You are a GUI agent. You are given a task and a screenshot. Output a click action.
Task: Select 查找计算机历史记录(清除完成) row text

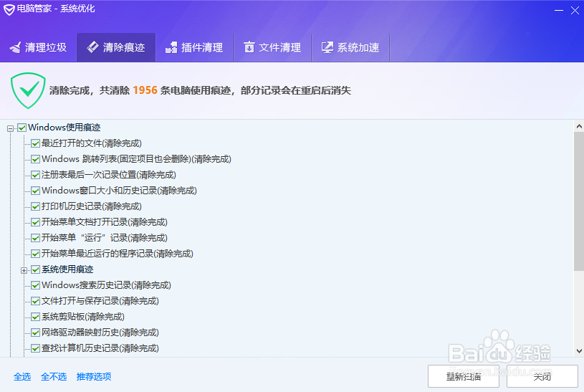(x=100, y=348)
